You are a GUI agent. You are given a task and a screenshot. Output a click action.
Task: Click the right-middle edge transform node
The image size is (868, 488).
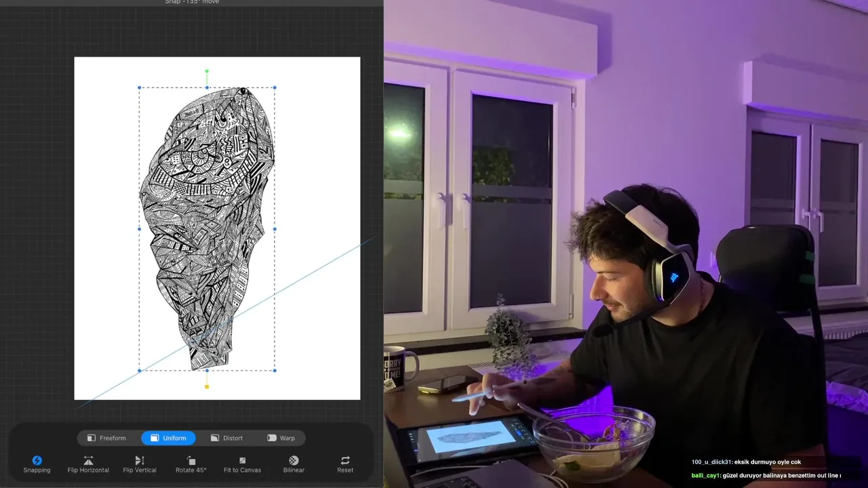275,229
